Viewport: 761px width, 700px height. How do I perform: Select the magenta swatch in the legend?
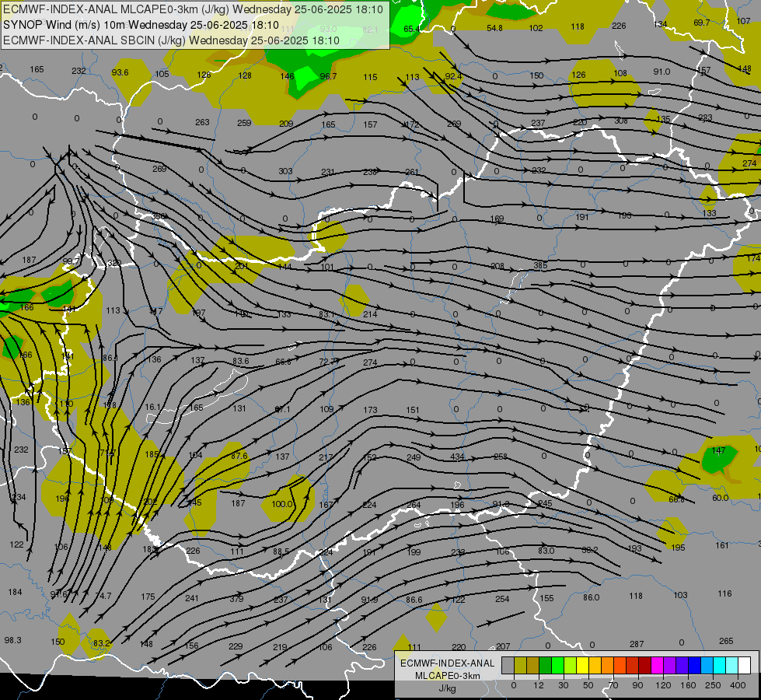tap(657, 665)
